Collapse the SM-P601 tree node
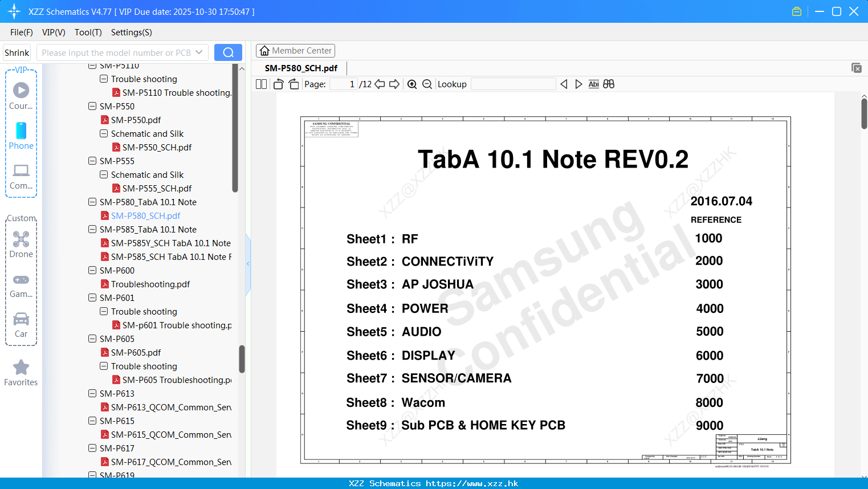Viewport: 868px width, 489px height. coord(92,298)
